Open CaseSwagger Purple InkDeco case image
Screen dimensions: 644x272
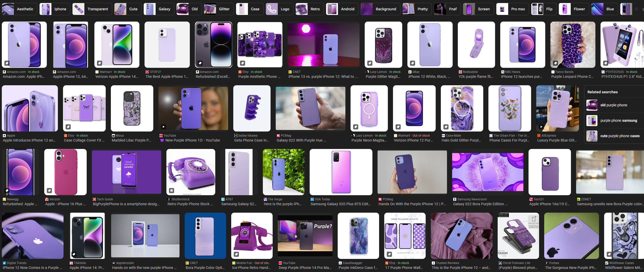click(x=358, y=236)
